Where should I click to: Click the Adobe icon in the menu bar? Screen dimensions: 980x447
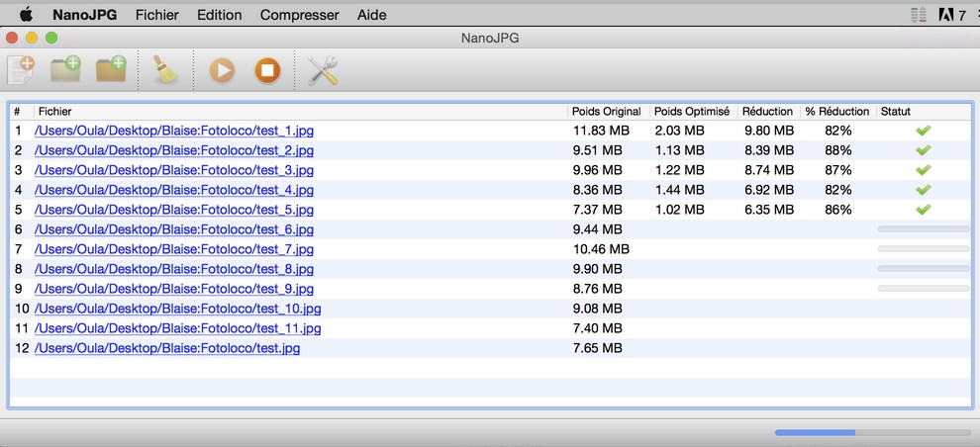point(945,15)
